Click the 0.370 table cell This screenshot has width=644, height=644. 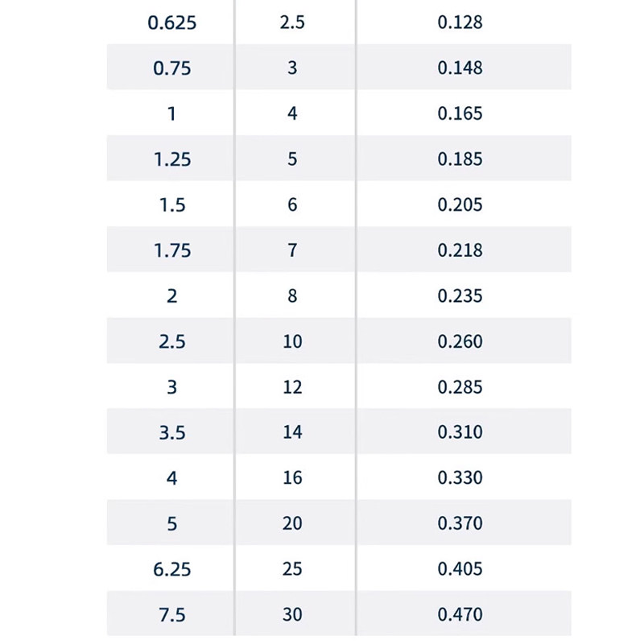click(460, 523)
